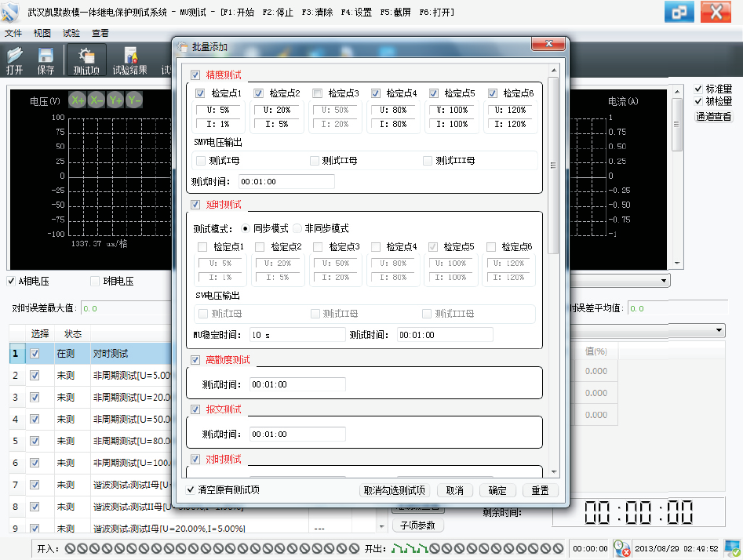
Task: Open the dropdown above the results table
Action: pos(720,331)
